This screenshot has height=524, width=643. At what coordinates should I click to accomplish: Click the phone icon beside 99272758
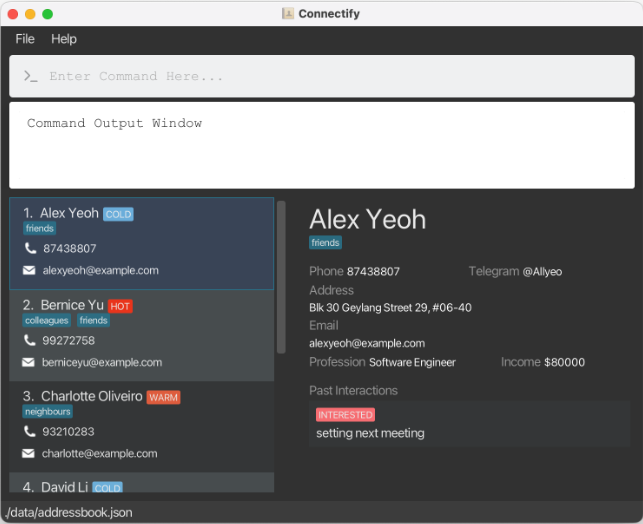(29, 340)
